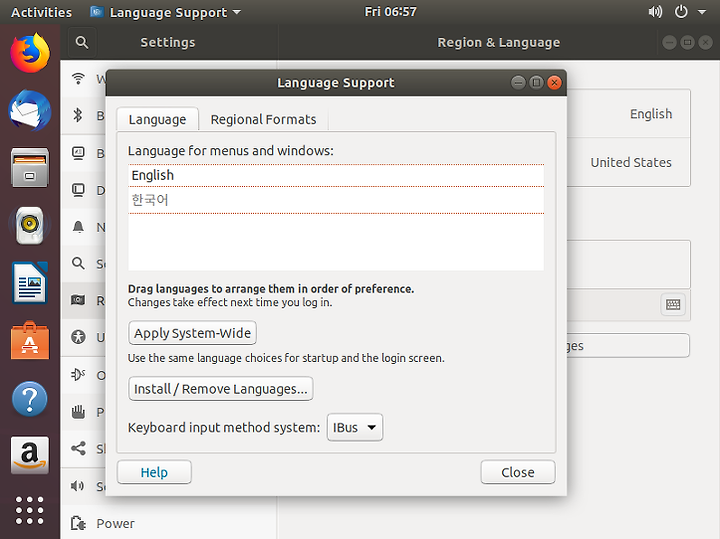Select the Sound speaker icon in Settings sidebar

pyautogui.click(x=78, y=486)
